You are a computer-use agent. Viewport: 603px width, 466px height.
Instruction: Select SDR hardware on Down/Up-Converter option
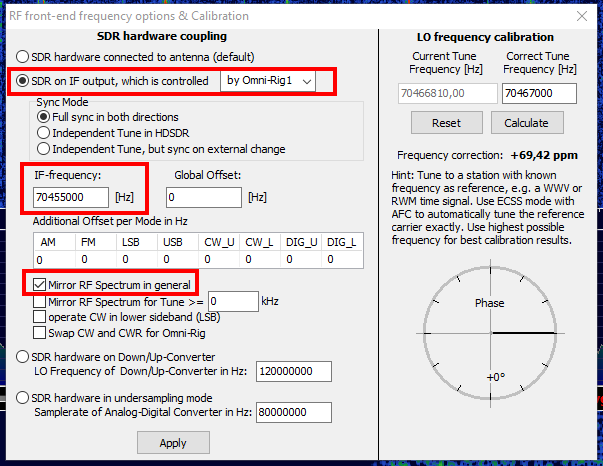[24, 357]
